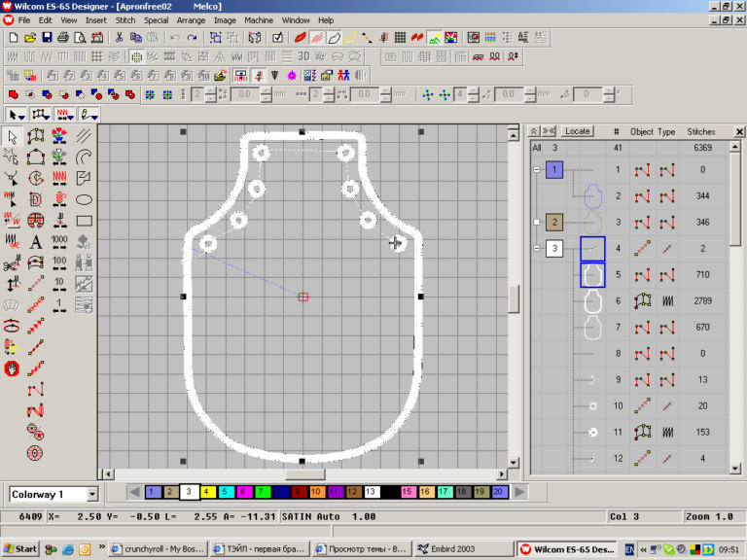Click the Undo arrow icon
Viewport: 747px width, 560px height.
pyautogui.click(x=175, y=38)
